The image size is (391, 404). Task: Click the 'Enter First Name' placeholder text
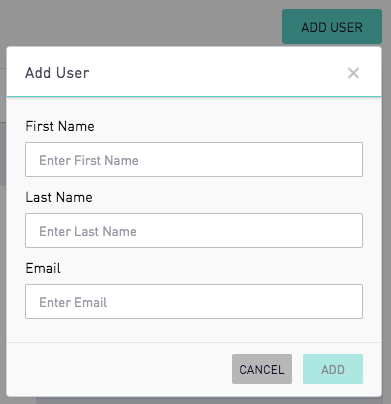[89, 160]
